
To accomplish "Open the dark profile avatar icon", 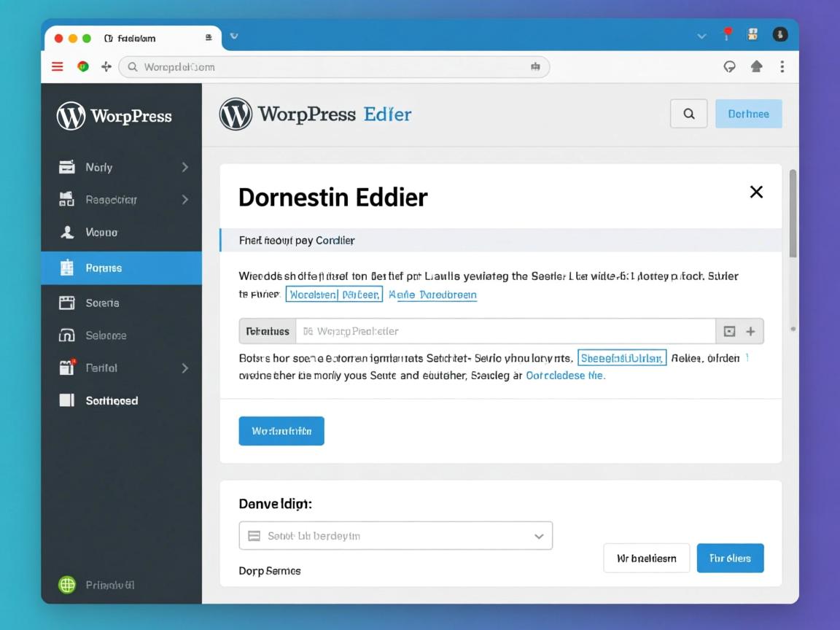I will point(780,34).
